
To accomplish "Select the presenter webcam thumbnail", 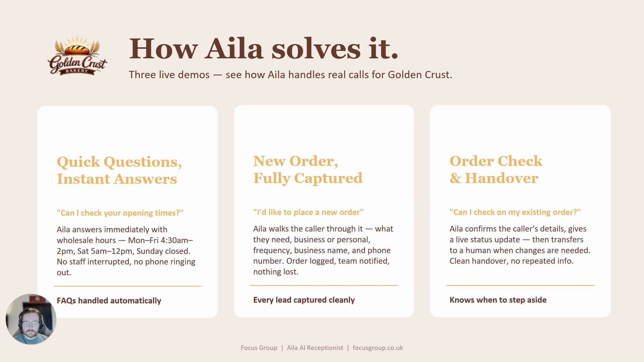I will (31, 319).
